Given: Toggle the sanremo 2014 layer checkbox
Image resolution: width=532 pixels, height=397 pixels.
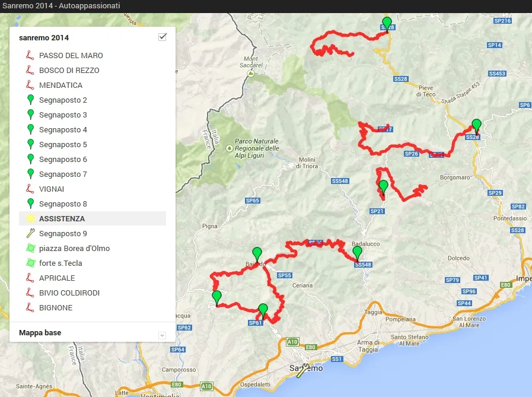Looking at the screenshot, I should pyautogui.click(x=163, y=37).
